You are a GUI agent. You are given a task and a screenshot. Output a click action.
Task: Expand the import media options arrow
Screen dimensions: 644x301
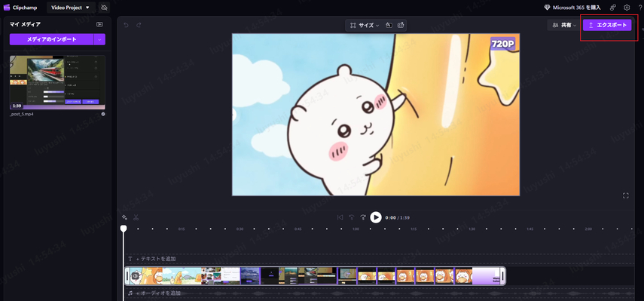pyautogui.click(x=100, y=39)
